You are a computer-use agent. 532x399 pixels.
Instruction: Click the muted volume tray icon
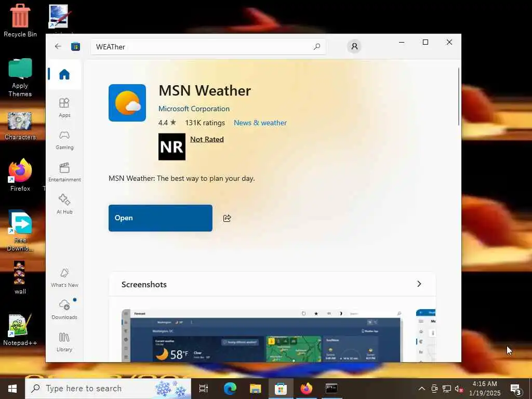coord(459,389)
